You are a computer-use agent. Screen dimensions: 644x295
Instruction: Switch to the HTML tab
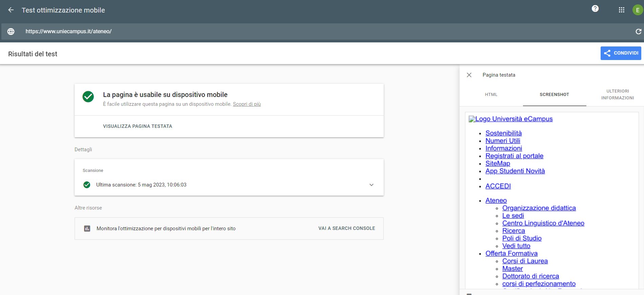point(491,95)
